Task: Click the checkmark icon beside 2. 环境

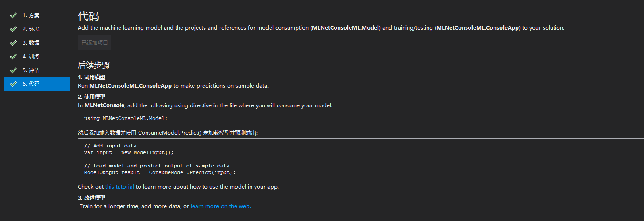Action: pos(13,29)
